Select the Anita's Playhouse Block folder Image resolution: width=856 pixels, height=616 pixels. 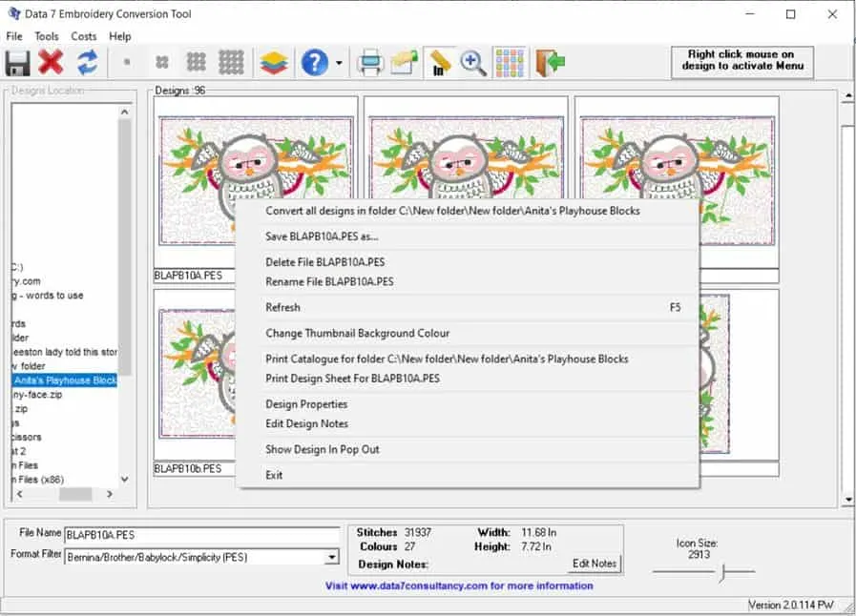point(65,380)
